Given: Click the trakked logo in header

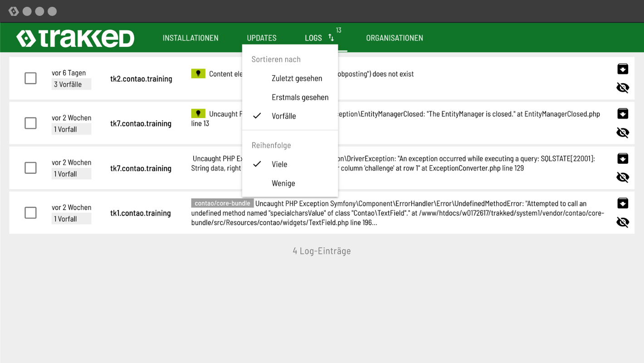Looking at the screenshot, I should [75, 38].
